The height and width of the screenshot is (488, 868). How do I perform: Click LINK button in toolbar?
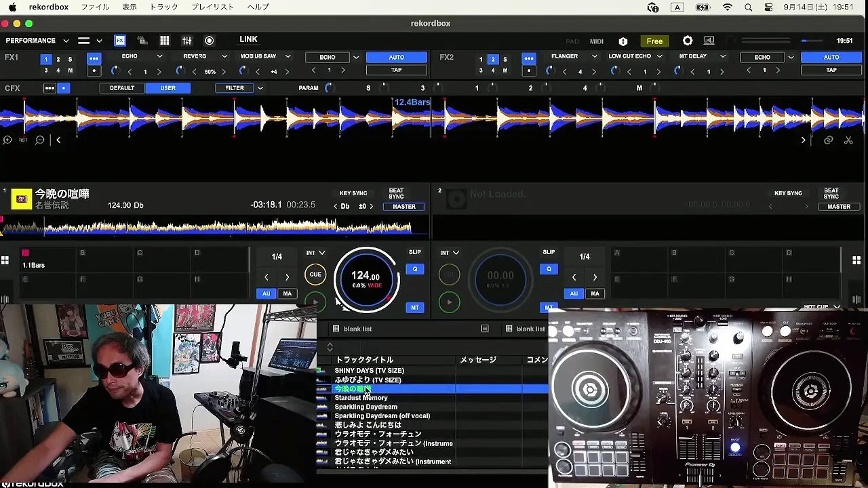[248, 40]
